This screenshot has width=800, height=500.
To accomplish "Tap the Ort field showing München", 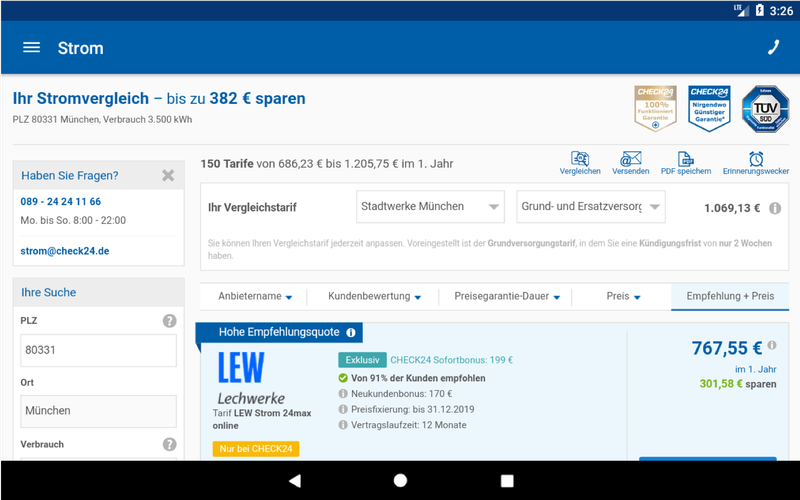I will pos(98,411).
